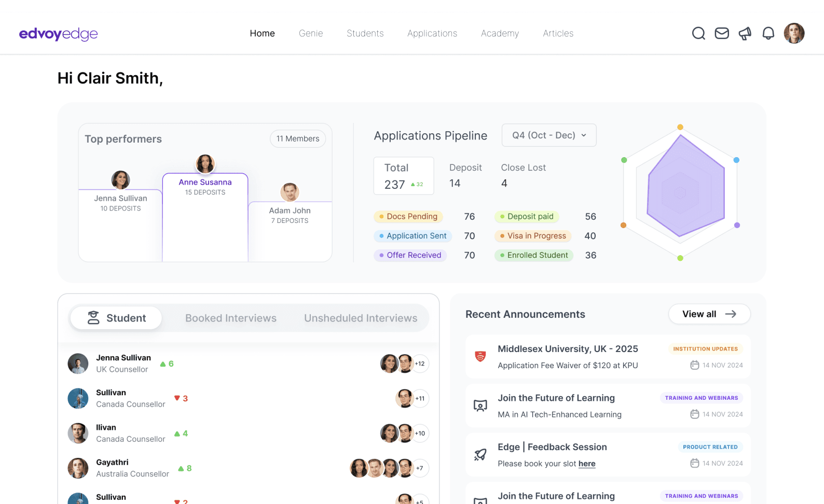
Task: Click the Gayathri Australia Counsellor row name
Action: click(112, 463)
